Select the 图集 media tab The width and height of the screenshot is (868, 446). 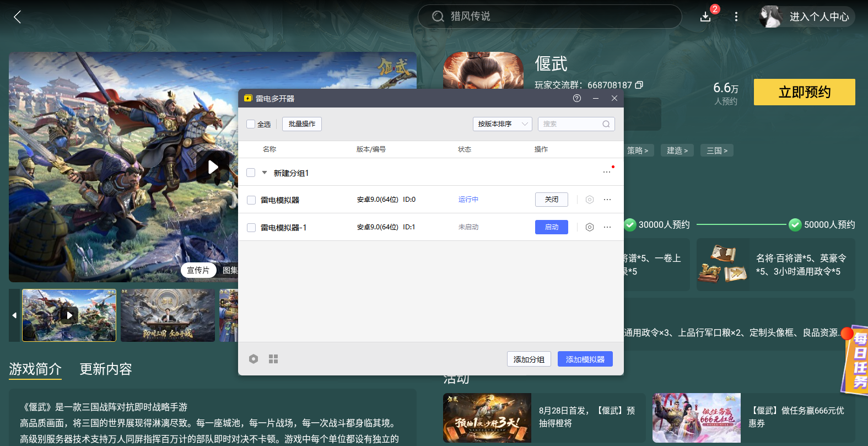229,270
